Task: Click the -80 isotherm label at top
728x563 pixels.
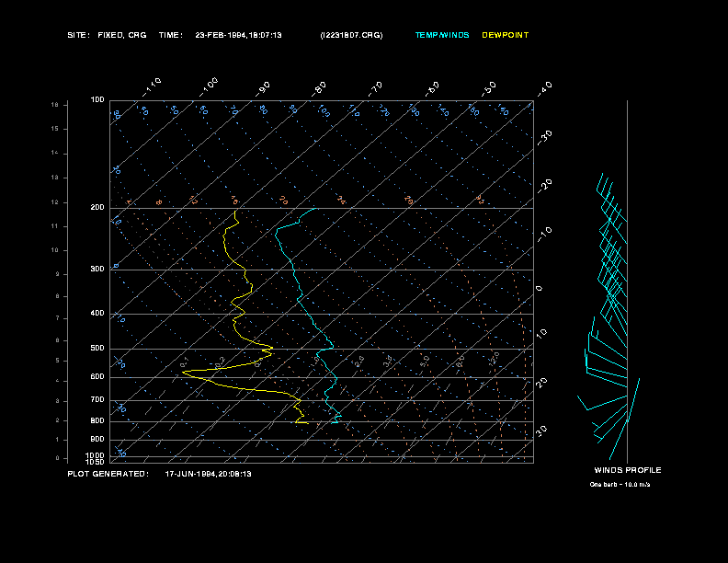Action: coord(319,89)
